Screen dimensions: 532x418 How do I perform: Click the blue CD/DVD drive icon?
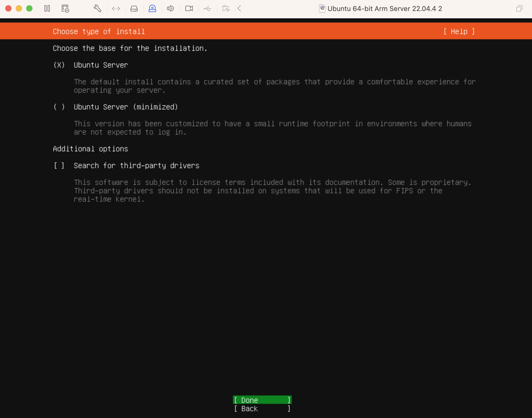tap(152, 9)
